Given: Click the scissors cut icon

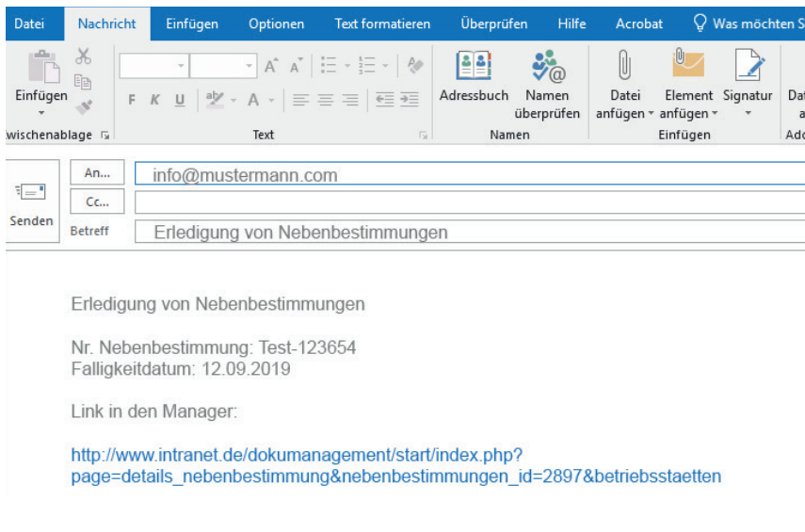Looking at the screenshot, I should 84,56.
